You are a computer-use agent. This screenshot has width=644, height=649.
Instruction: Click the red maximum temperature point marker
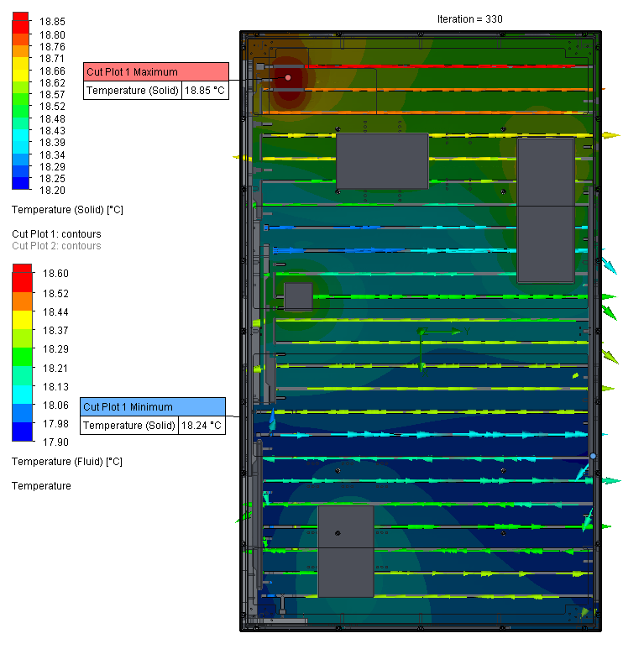[288, 77]
